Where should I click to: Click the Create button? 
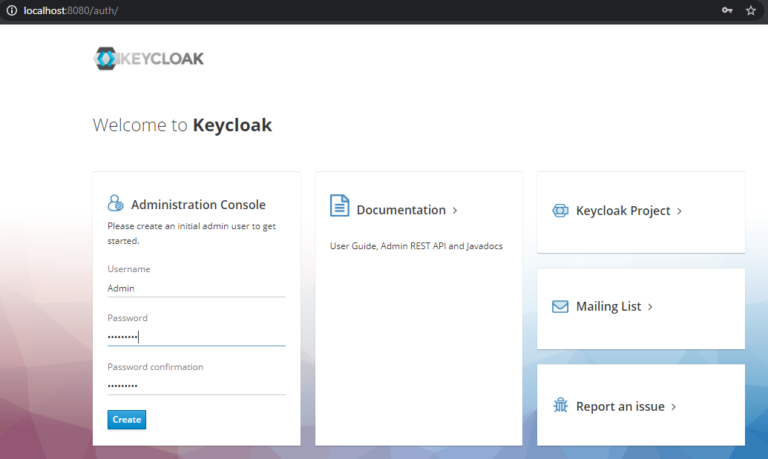point(127,420)
